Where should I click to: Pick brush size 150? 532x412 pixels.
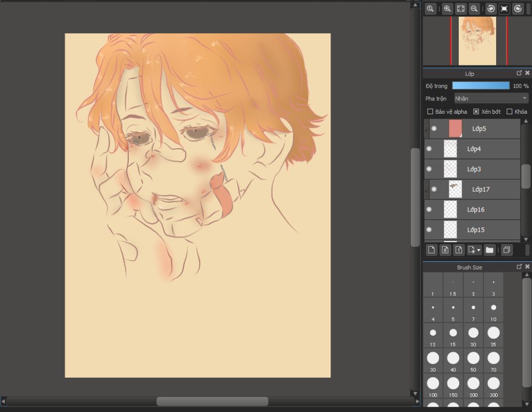pyautogui.click(x=453, y=386)
